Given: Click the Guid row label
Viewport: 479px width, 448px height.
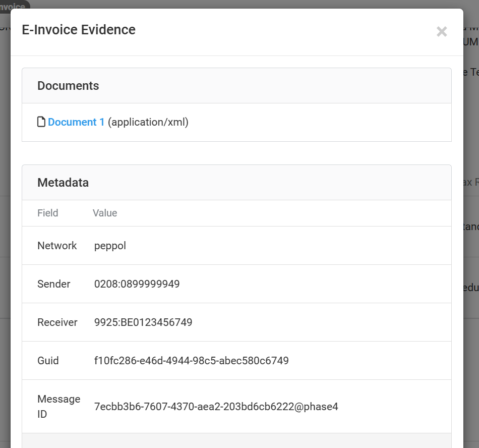Looking at the screenshot, I should [48, 361].
